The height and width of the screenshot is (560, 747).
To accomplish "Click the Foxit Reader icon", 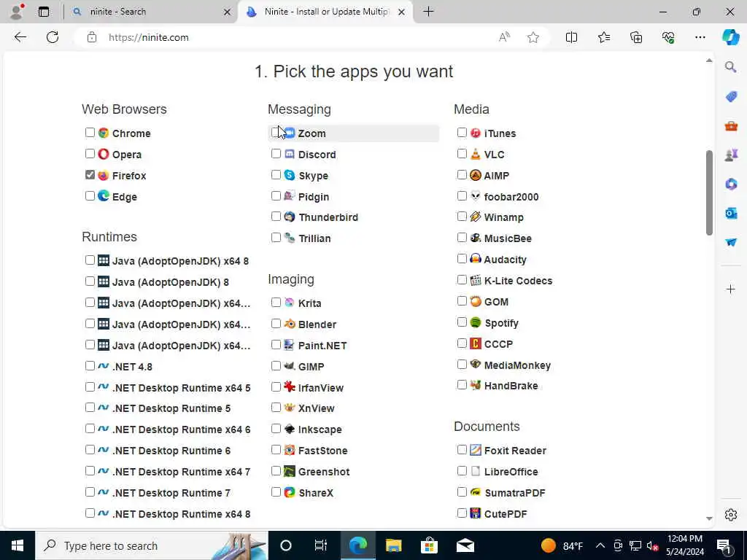I will pyautogui.click(x=476, y=450).
